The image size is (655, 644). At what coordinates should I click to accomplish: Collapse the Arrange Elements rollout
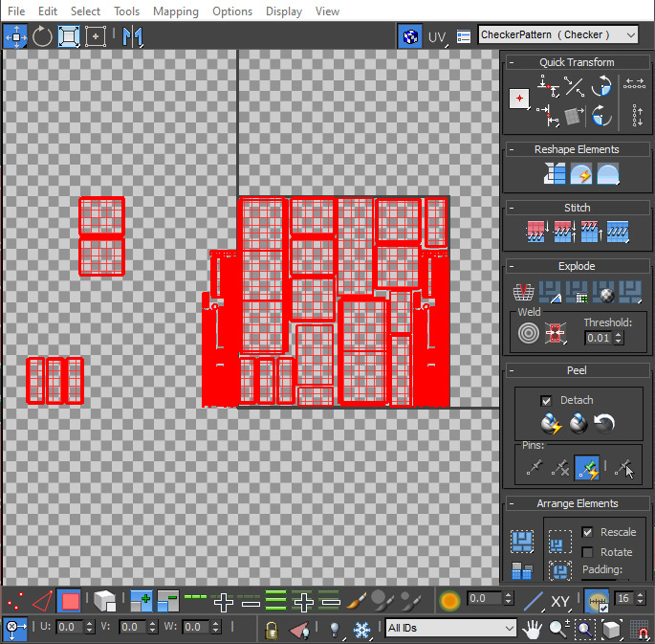(x=512, y=503)
